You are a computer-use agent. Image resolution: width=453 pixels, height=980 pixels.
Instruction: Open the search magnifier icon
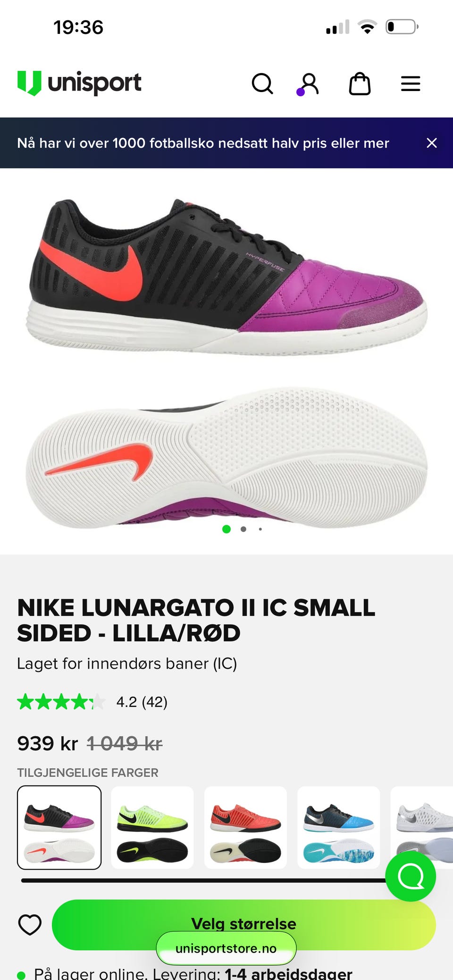coord(262,84)
